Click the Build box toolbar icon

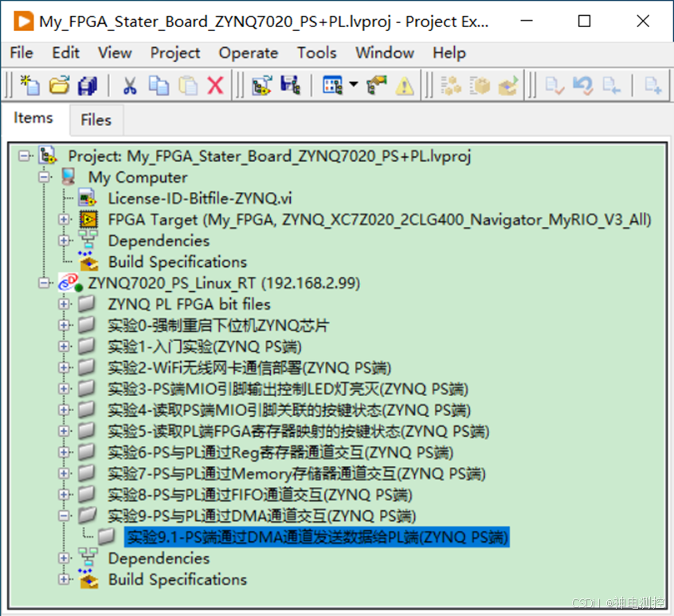(x=480, y=85)
